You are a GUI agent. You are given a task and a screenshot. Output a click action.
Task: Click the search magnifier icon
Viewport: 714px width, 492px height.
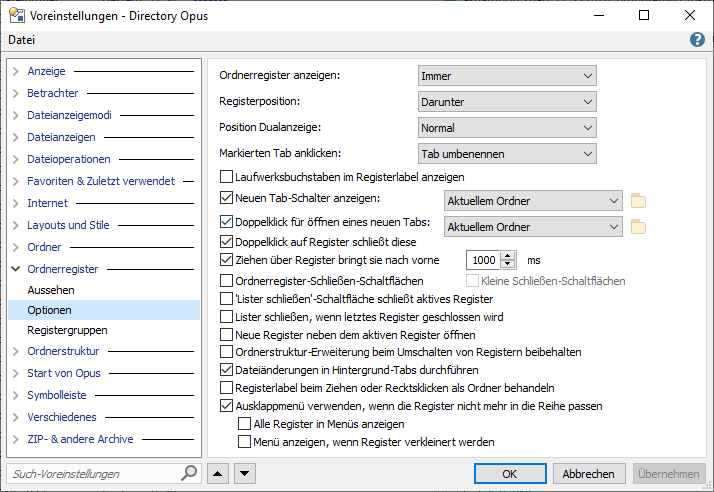[x=189, y=473]
